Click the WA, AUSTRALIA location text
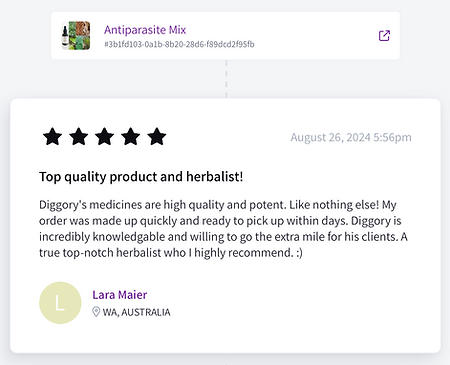Image resolution: width=450 pixels, height=365 pixels. pyautogui.click(x=137, y=312)
